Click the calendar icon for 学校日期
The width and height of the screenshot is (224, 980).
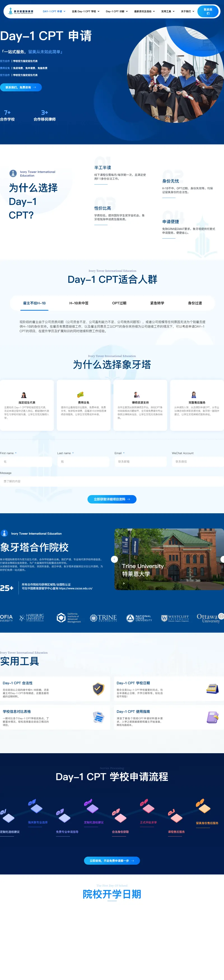click(x=212, y=689)
